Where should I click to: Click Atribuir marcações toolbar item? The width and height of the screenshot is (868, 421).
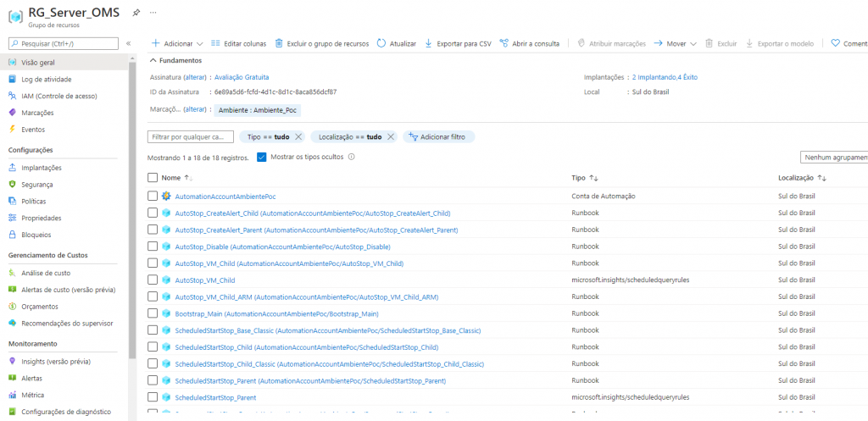(x=611, y=43)
